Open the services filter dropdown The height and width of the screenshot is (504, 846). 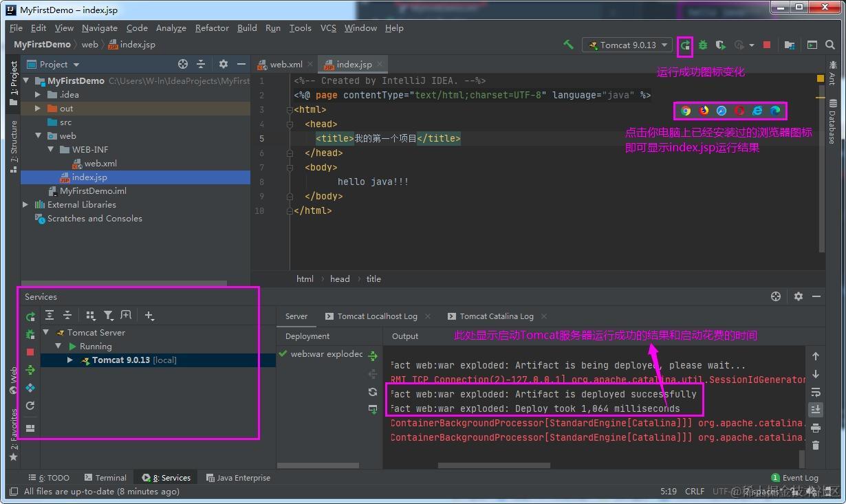(x=109, y=315)
